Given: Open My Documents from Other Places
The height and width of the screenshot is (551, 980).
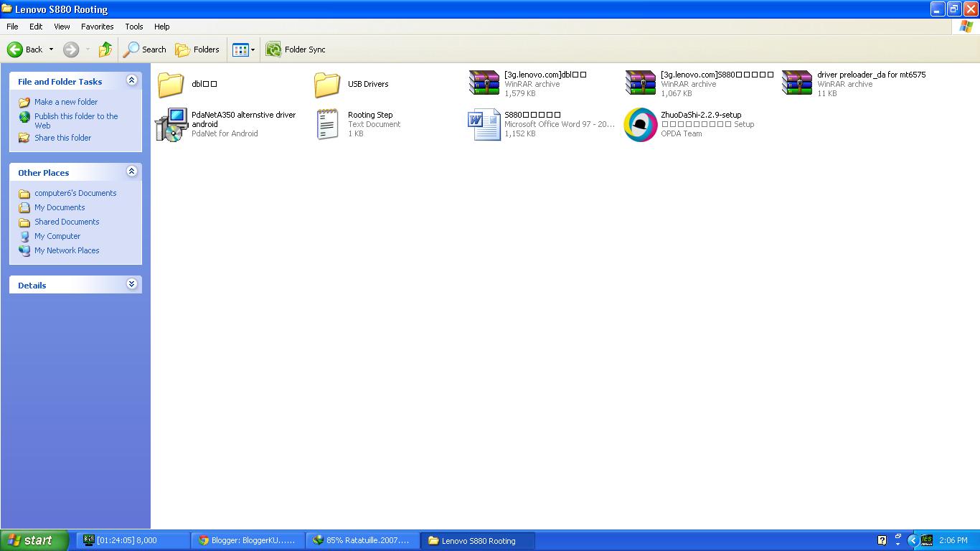Looking at the screenshot, I should [x=60, y=207].
